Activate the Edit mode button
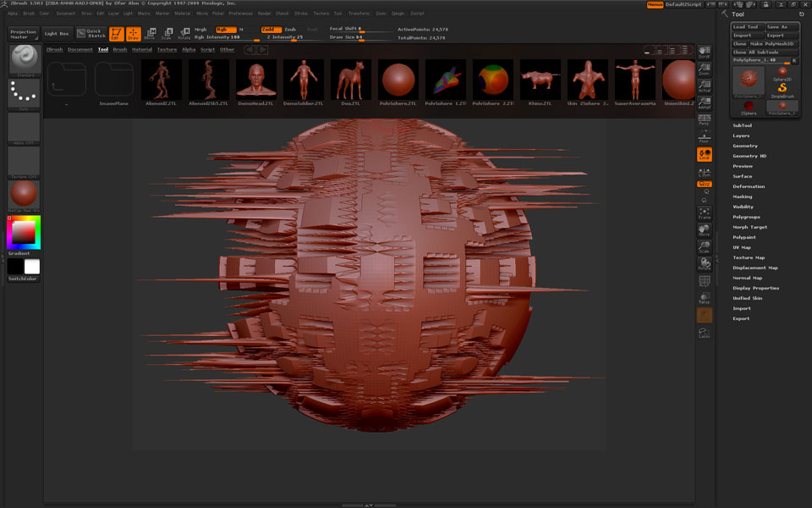Screen dimensions: 812x508 (117, 34)
